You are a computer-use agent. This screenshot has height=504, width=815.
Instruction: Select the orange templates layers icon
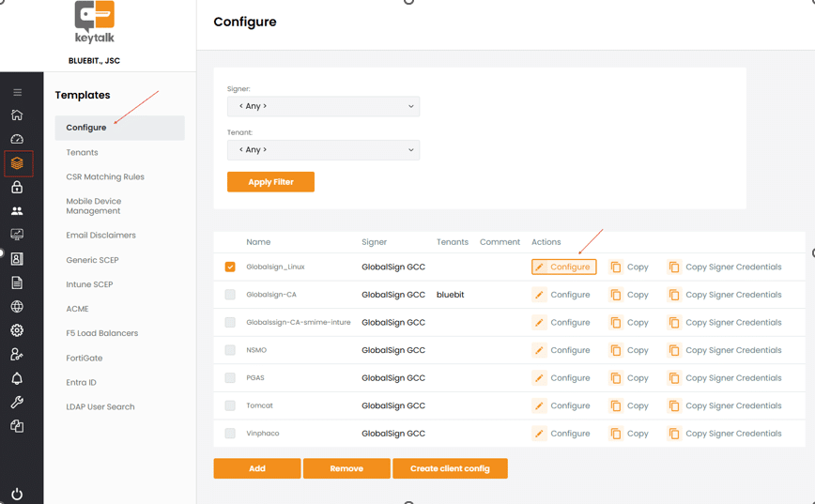[17, 163]
